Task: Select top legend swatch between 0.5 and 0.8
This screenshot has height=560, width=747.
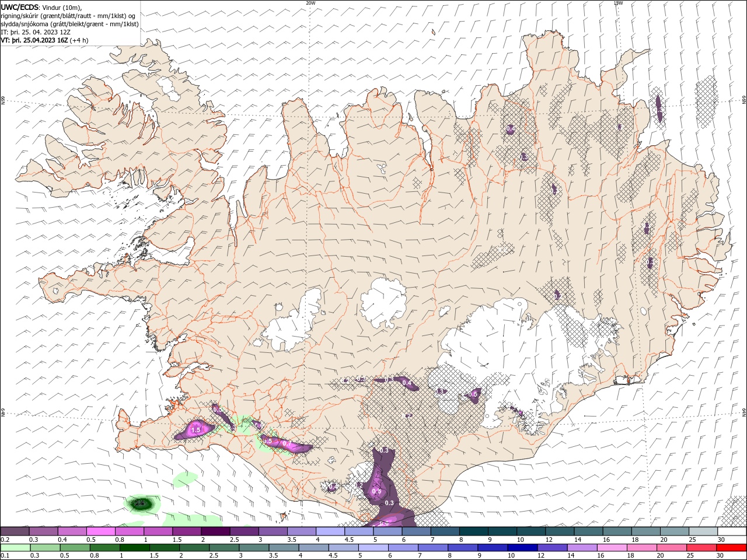Action: tap(101, 531)
